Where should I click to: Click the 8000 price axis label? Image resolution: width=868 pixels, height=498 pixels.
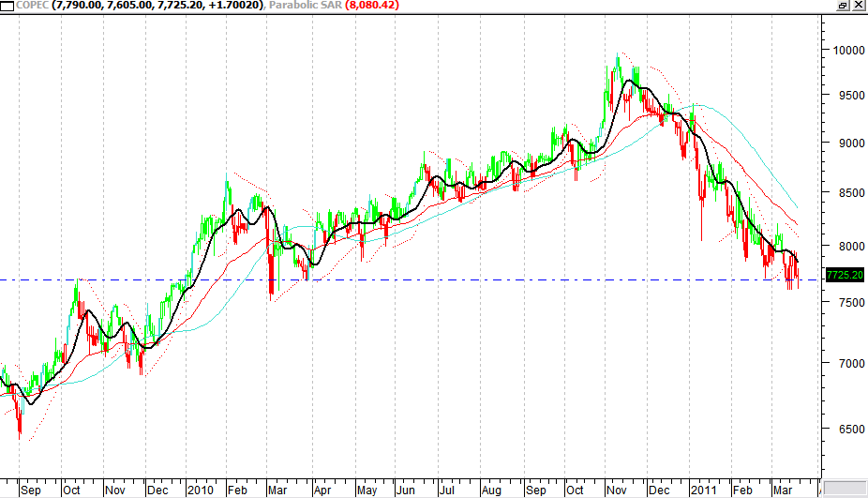pos(851,246)
